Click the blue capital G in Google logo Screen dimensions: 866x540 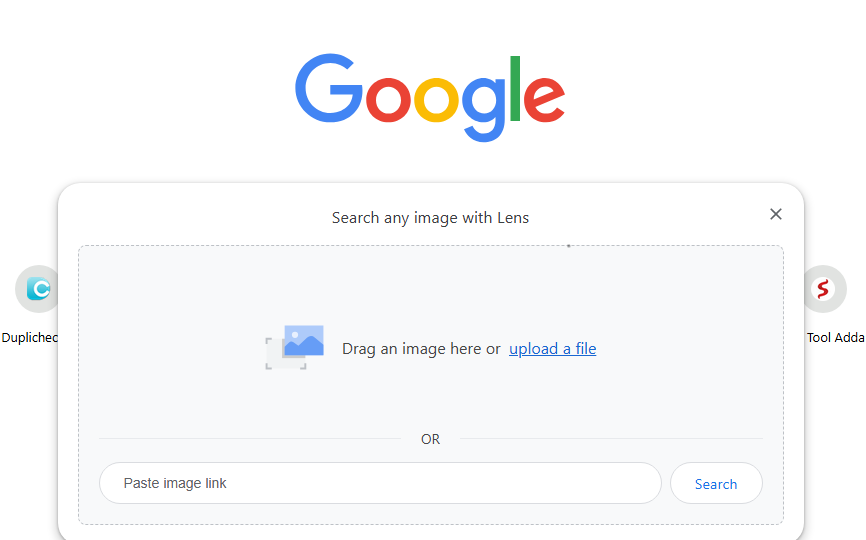pos(328,90)
